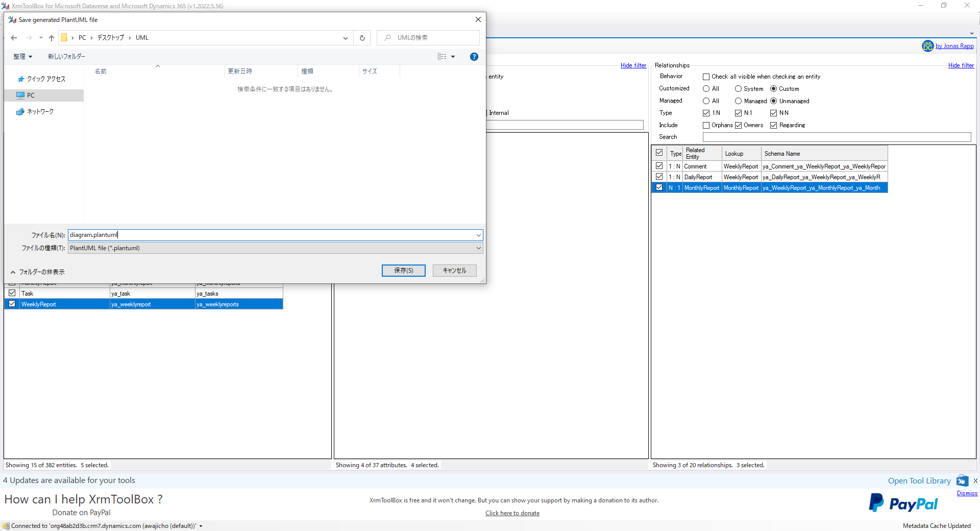The image size is (980, 531).
Task: Uncheck the DailyReport relationship row checkbox
Action: [x=659, y=177]
